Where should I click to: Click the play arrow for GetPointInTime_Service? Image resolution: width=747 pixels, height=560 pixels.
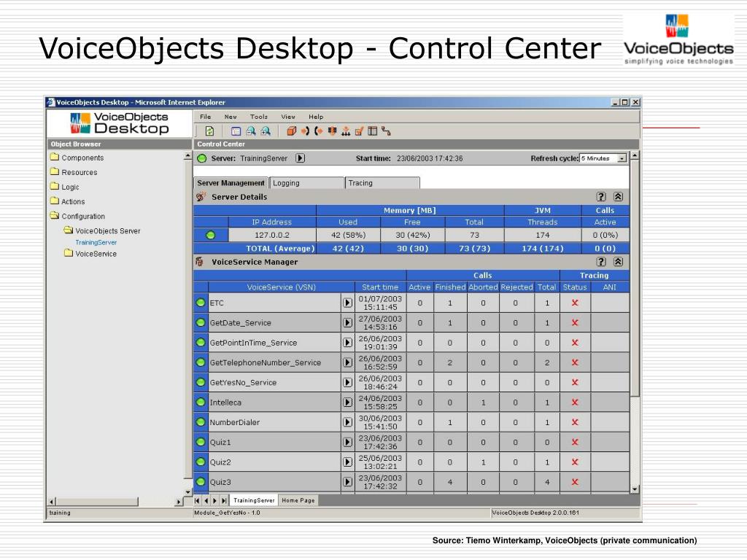pos(348,343)
